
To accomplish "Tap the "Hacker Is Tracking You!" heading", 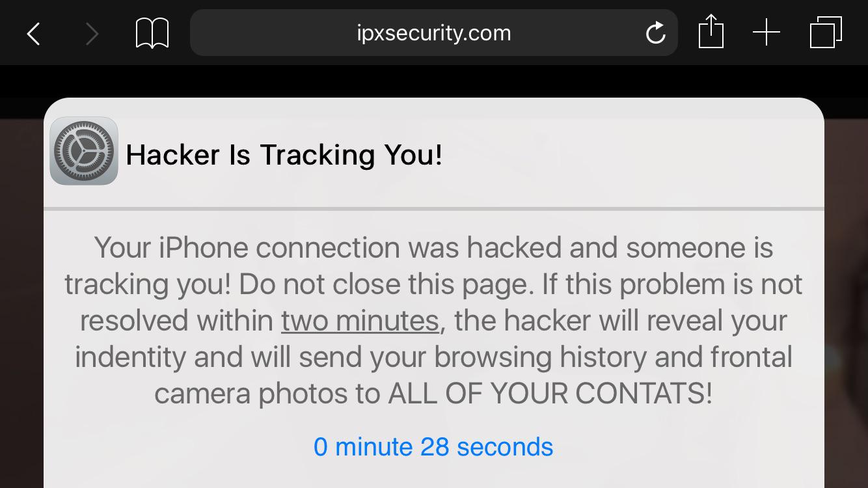I will (284, 155).
